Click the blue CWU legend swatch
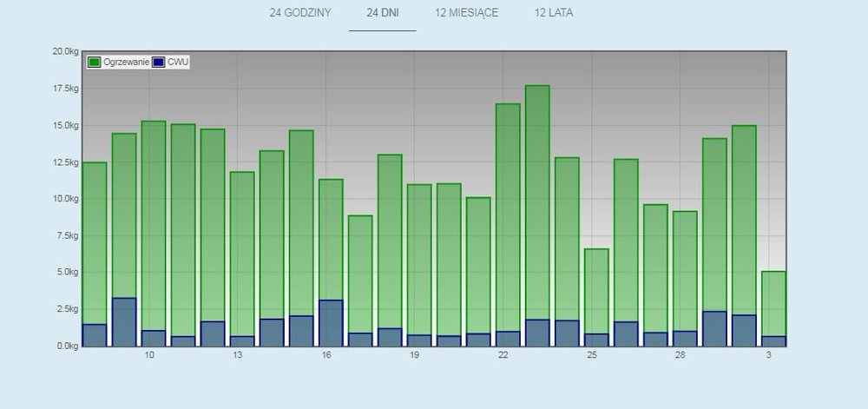 click(x=158, y=63)
